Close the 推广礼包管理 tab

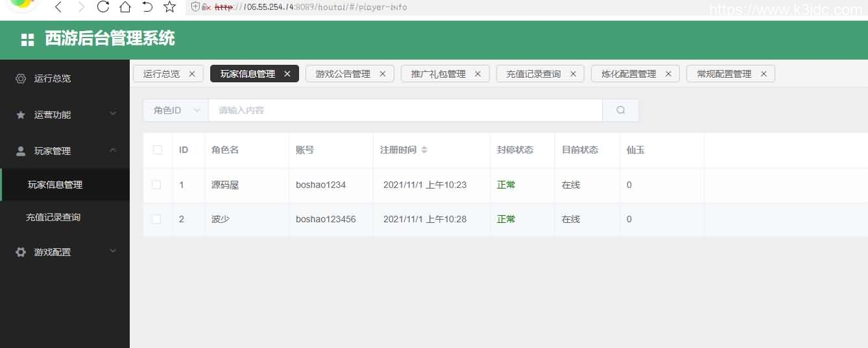pos(478,74)
